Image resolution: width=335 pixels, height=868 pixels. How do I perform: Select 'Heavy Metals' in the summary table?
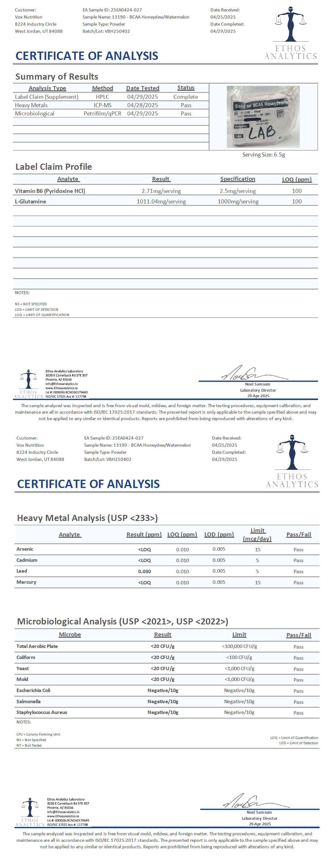coord(31,105)
